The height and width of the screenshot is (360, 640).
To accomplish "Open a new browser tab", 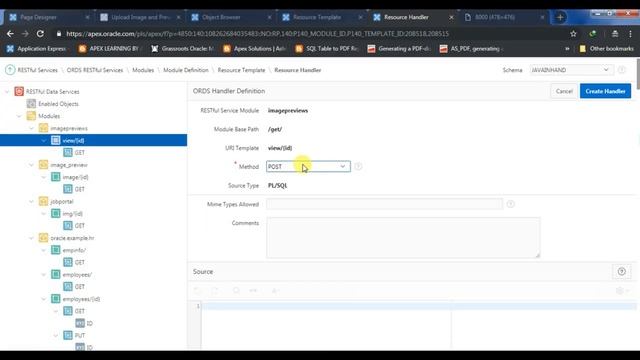I will 560,17.
